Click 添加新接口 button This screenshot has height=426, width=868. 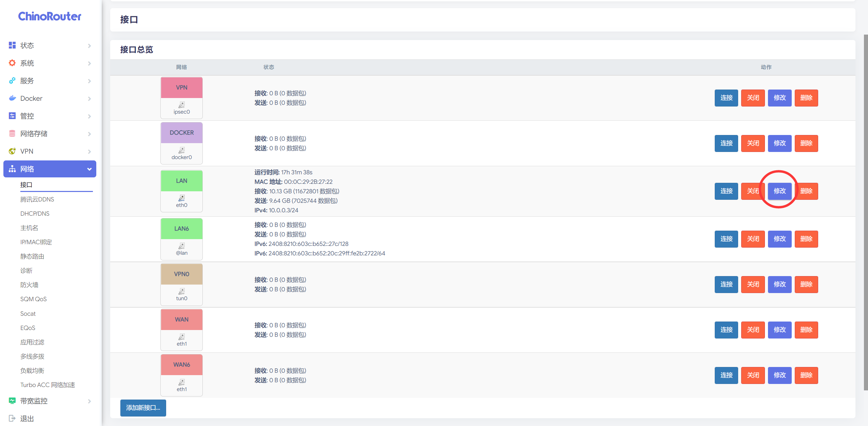(143, 408)
